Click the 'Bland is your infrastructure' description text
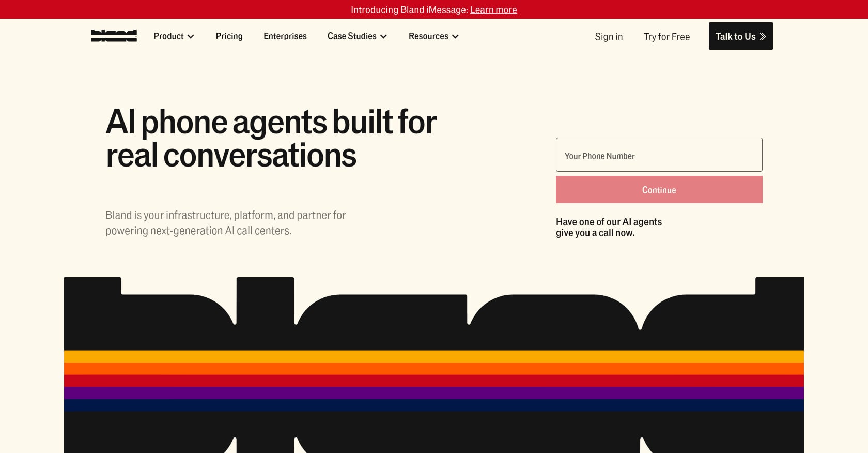The height and width of the screenshot is (453, 868). click(x=226, y=223)
